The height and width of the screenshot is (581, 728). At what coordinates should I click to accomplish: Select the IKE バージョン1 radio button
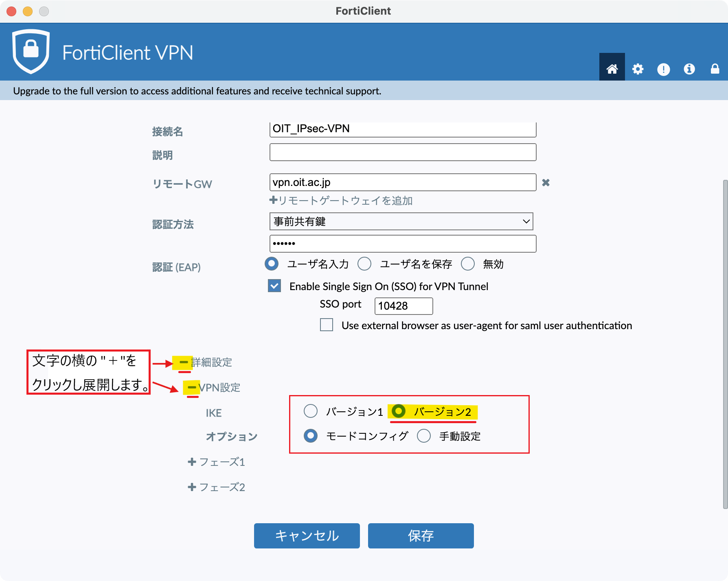click(x=311, y=411)
